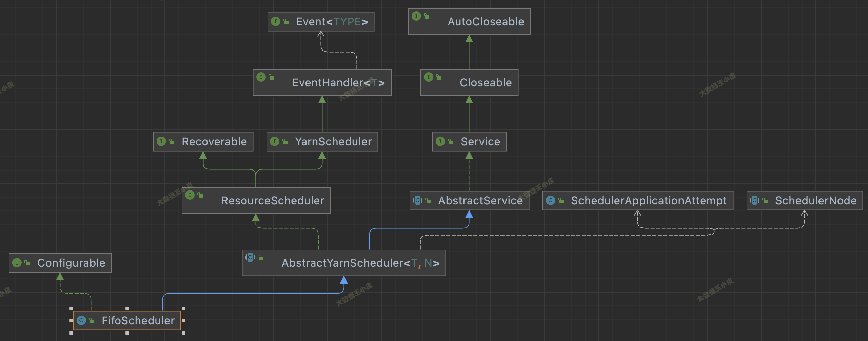Click the public lock icon on SchedulerApplicationAttempt
868x341 pixels.
[x=561, y=200]
